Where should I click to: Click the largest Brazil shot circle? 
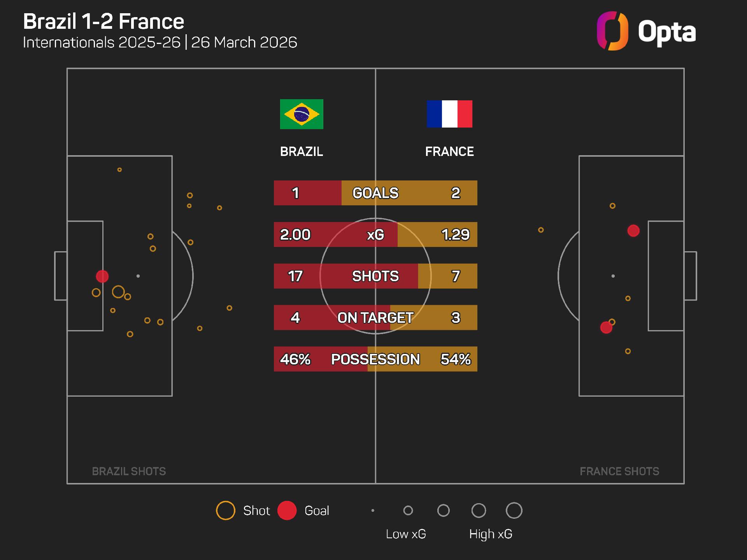click(118, 292)
